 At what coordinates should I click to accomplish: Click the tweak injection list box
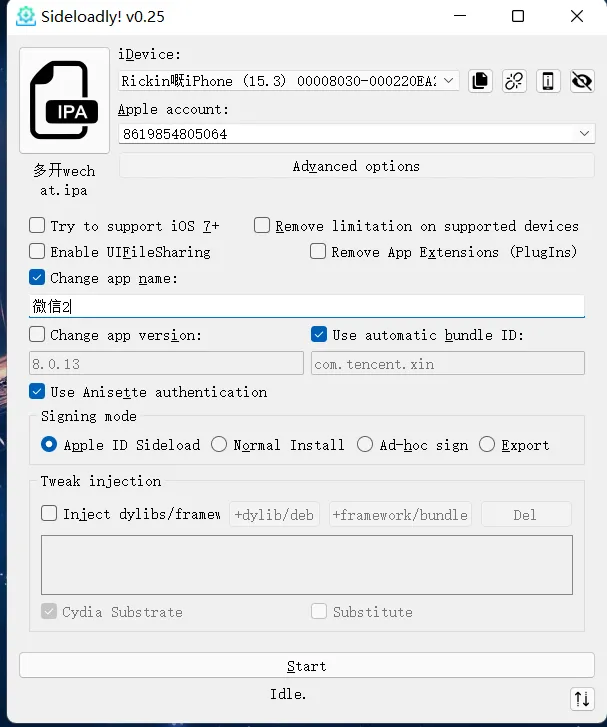pyautogui.click(x=307, y=565)
